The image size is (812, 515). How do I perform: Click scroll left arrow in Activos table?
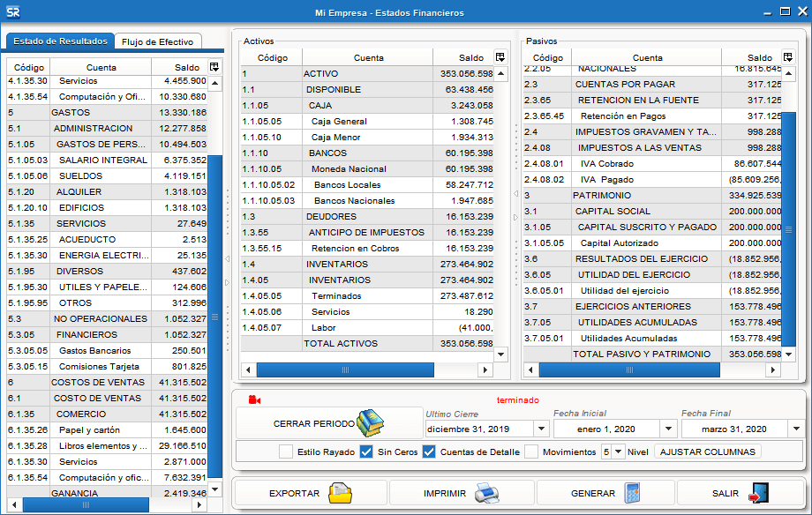coord(248,369)
